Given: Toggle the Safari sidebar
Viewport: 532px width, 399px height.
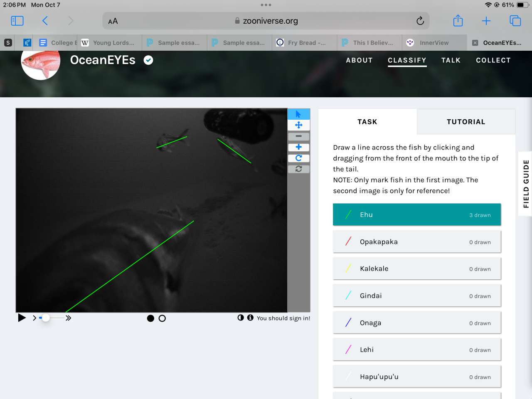Looking at the screenshot, I should (x=17, y=21).
